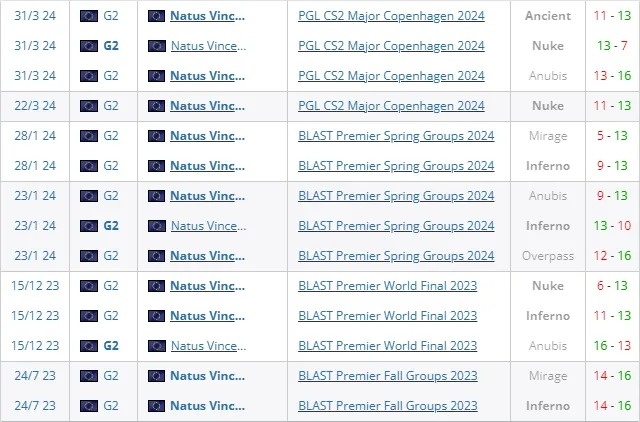Open BLAST Premier Fall Groups 2023 in the 24/7 Mirage row
640x422 pixels.
click(x=388, y=376)
